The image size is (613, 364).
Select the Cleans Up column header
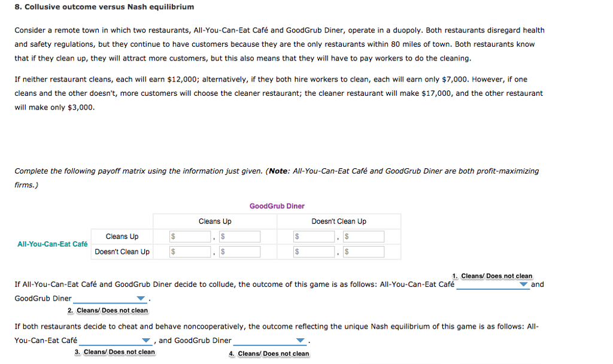click(215, 222)
